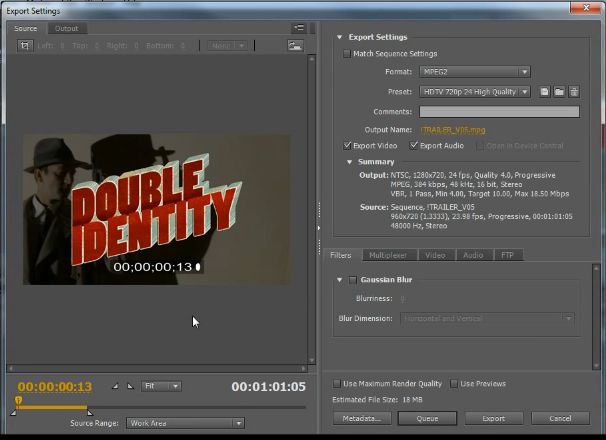
Task: Click the crop Right value field
Action: [x=136, y=46]
